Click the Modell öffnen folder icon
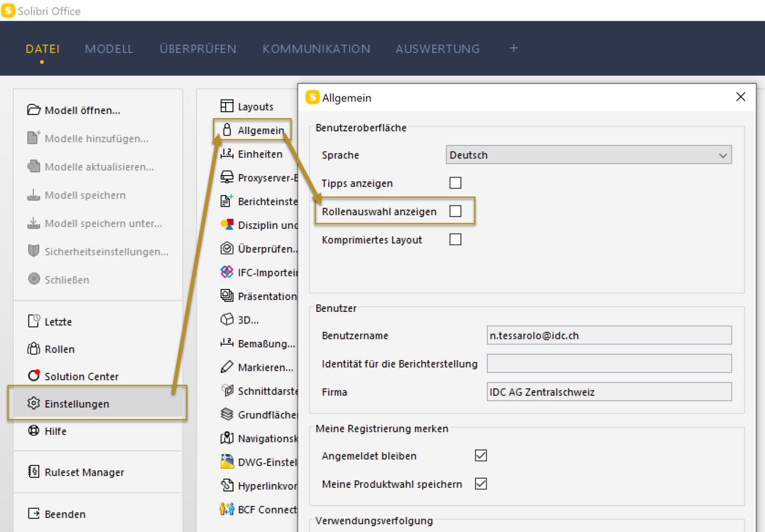 click(34, 110)
